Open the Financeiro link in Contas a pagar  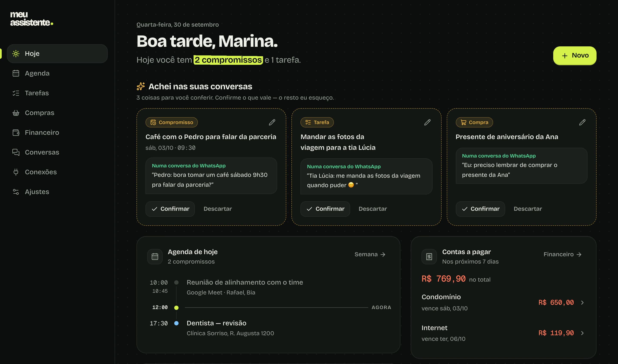click(x=562, y=254)
